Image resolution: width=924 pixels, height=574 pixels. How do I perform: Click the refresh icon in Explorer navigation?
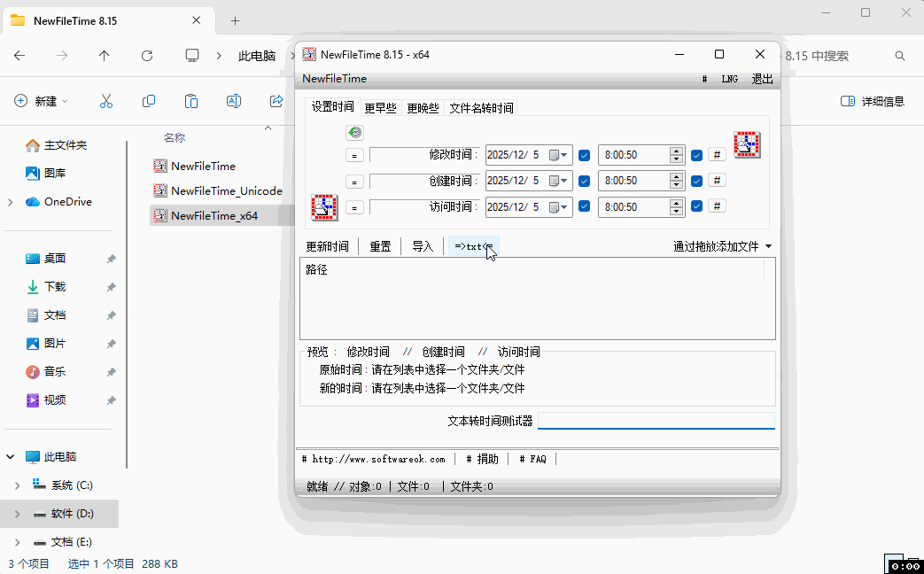pyautogui.click(x=147, y=56)
